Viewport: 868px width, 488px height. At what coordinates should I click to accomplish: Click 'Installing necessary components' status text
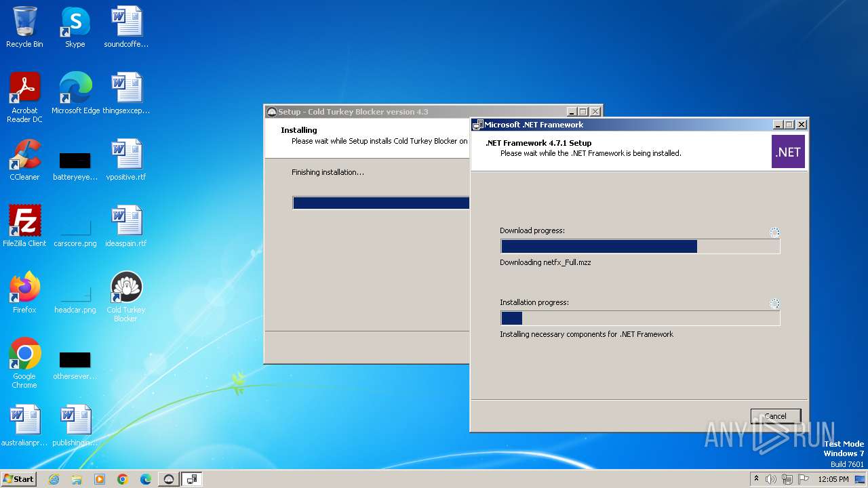coord(587,334)
